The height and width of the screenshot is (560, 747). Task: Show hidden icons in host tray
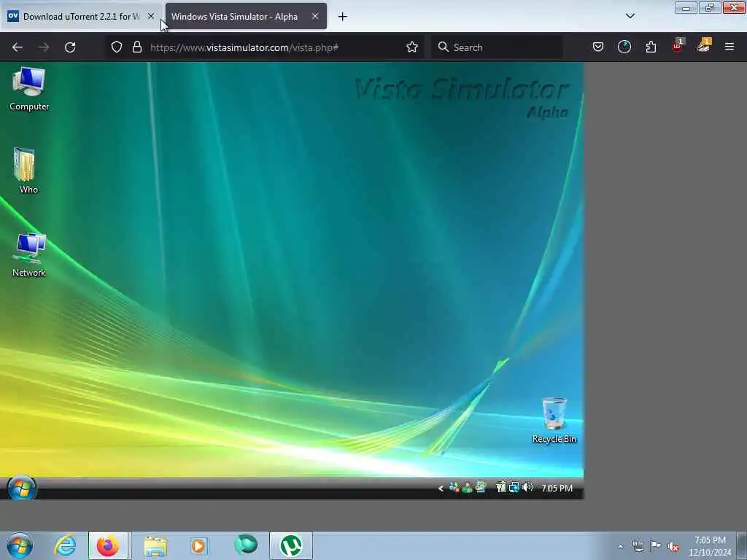point(620,547)
